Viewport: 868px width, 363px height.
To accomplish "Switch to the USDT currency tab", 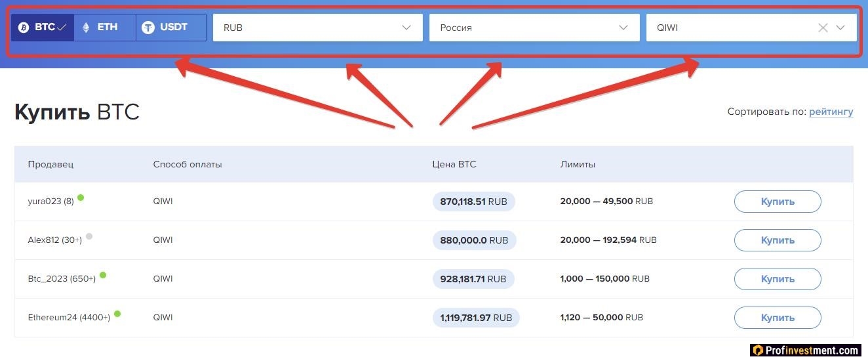I will tap(171, 28).
